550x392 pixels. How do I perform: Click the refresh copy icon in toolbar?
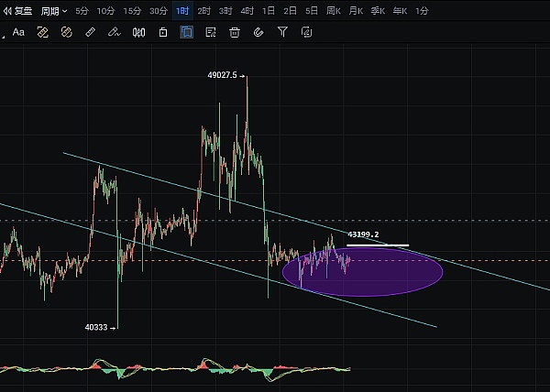(x=306, y=32)
